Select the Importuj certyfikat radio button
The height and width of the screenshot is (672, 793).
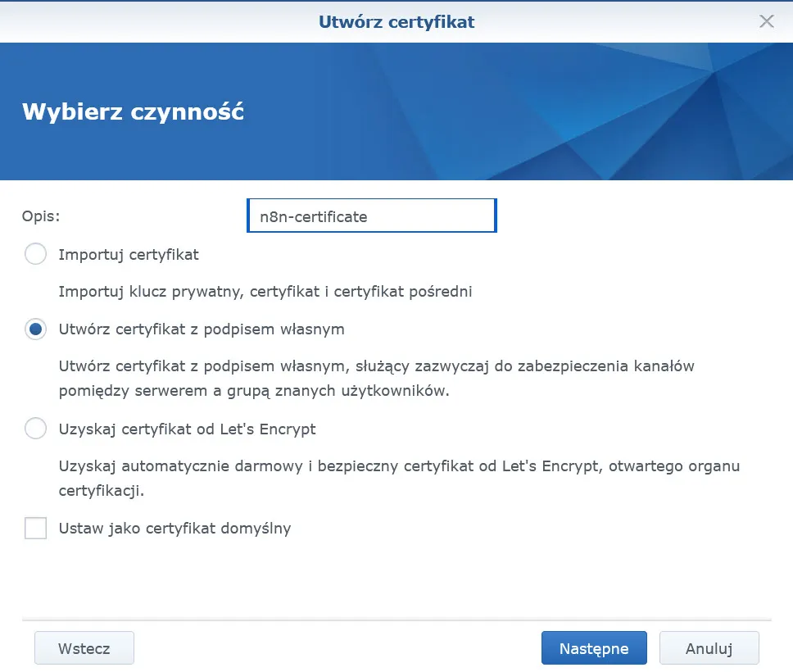[36, 254]
